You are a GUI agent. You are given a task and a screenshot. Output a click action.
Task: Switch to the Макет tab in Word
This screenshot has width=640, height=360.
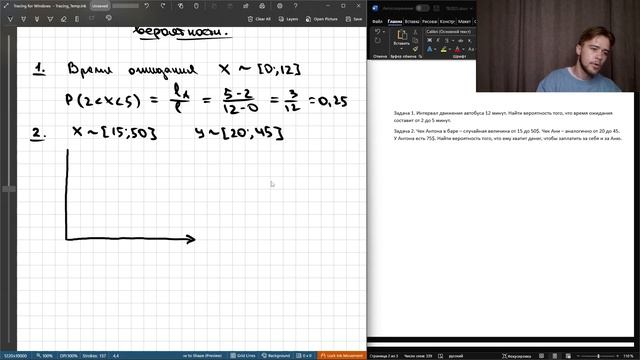pyautogui.click(x=464, y=21)
